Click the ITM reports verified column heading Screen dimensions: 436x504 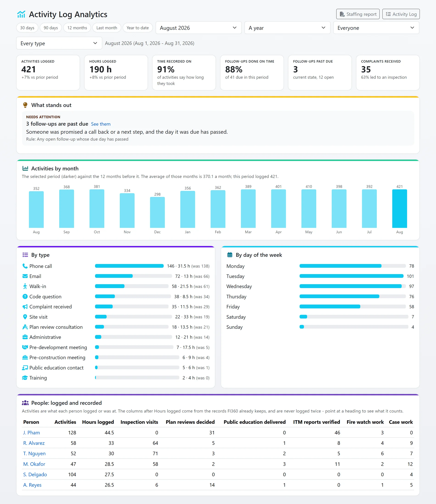pos(316,422)
